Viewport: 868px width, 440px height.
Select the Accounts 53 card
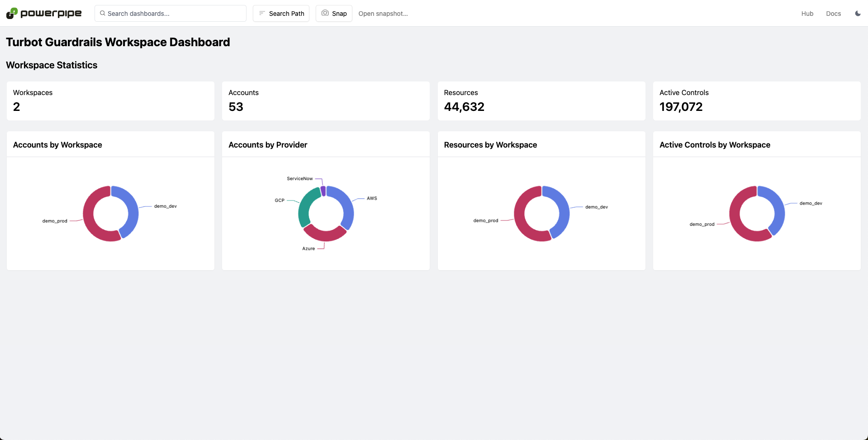coord(326,101)
